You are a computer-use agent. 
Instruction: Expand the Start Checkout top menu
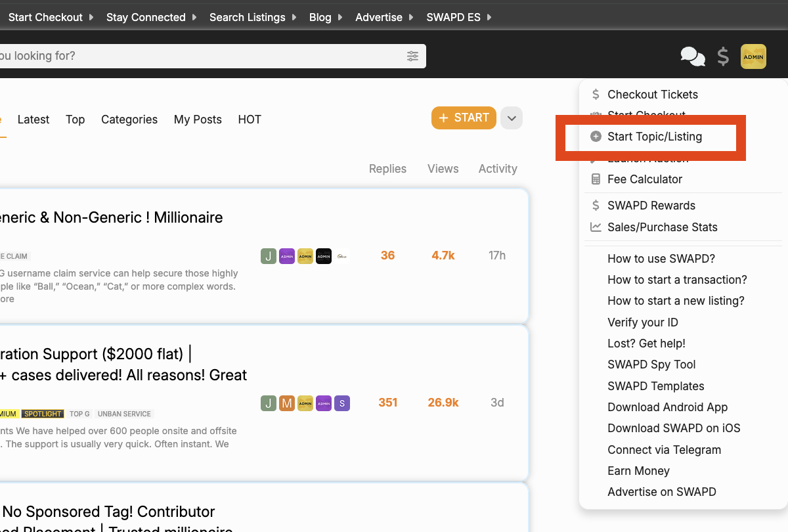point(51,17)
